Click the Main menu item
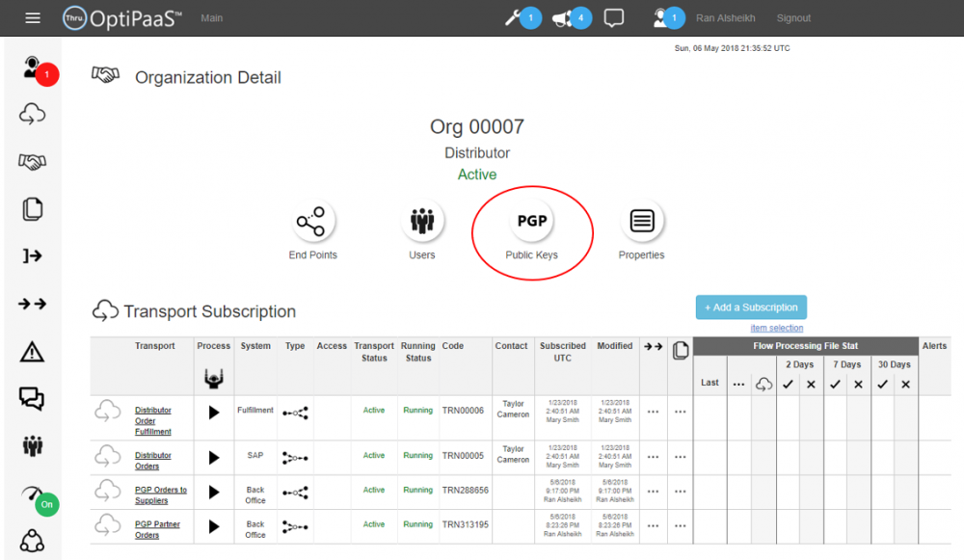 211,18
